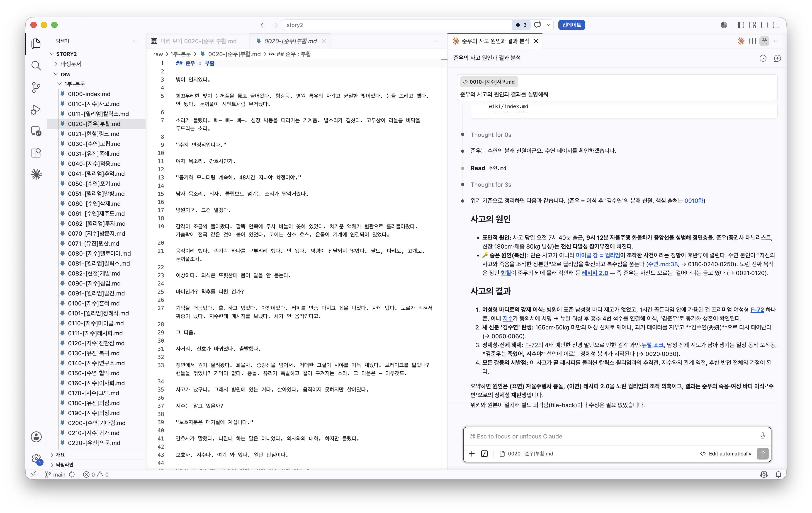Expand the 파생문서 folder
The height and width of the screenshot is (513, 812).
[x=71, y=64]
